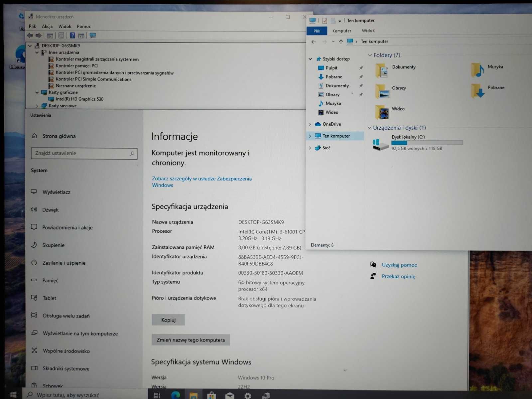Expand Ten komputer node in navigation pane
This screenshot has height=399, width=532.
click(x=310, y=136)
